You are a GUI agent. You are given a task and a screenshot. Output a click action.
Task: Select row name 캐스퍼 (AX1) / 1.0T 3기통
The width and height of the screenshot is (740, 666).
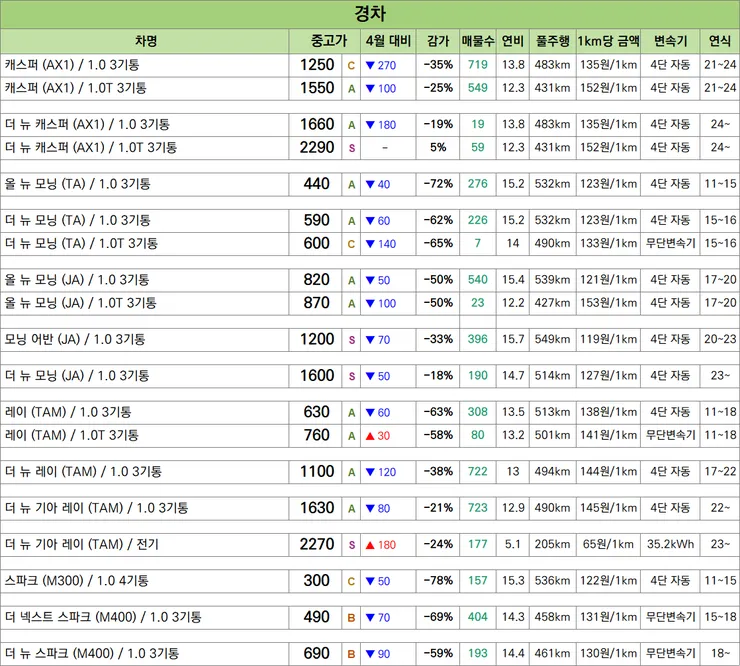coord(76,88)
